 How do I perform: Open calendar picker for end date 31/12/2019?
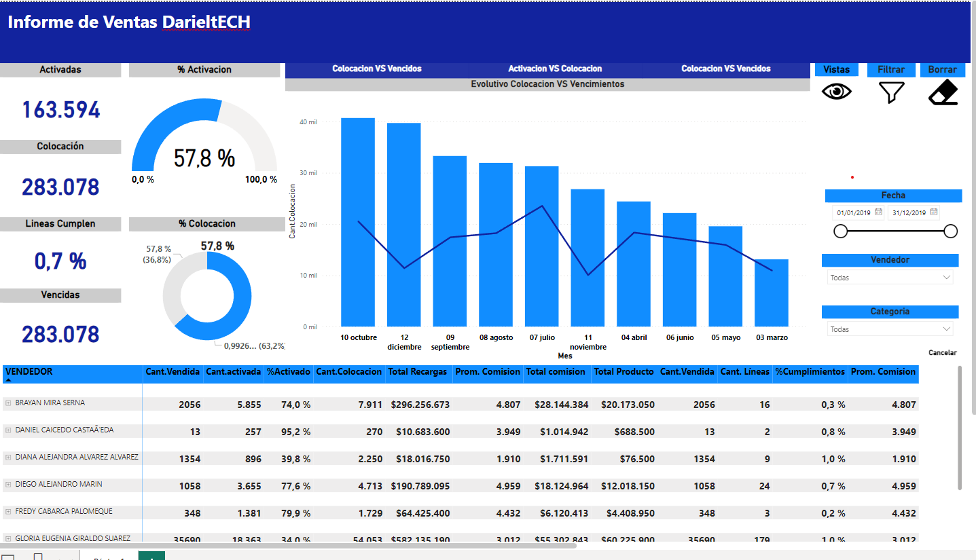click(934, 212)
